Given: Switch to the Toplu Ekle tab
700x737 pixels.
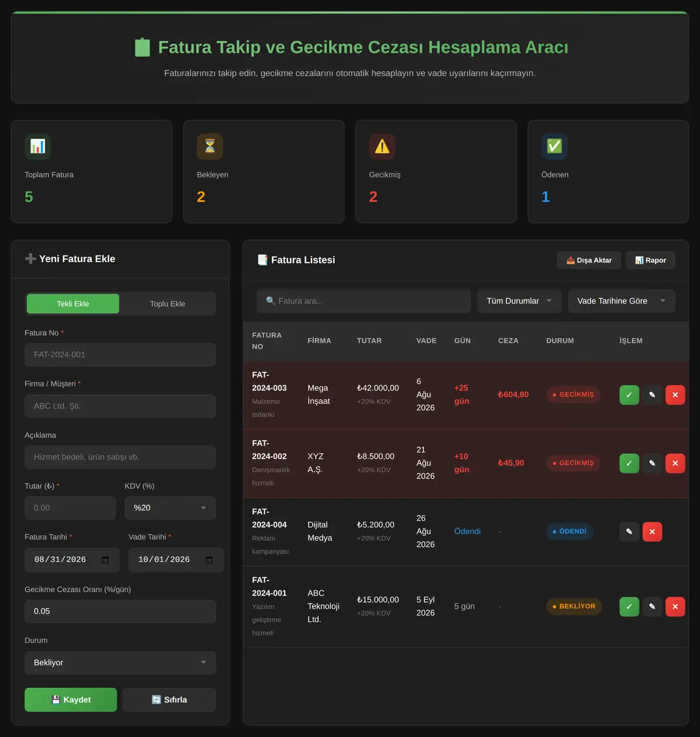Looking at the screenshot, I should [x=167, y=304].
